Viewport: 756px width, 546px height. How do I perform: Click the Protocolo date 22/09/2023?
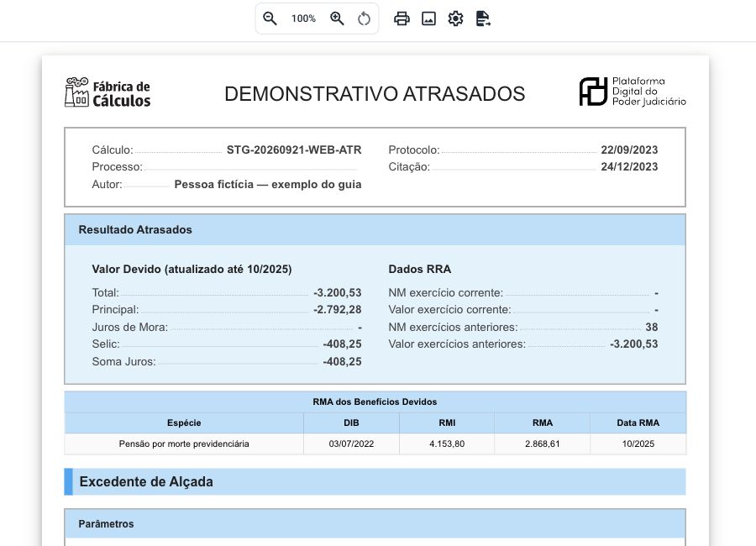click(629, 150)
